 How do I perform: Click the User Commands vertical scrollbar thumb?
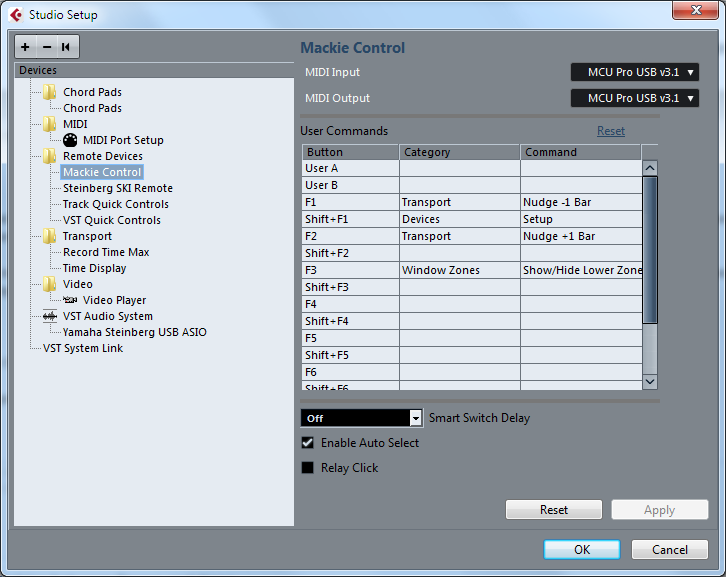[x=650, y=250]
